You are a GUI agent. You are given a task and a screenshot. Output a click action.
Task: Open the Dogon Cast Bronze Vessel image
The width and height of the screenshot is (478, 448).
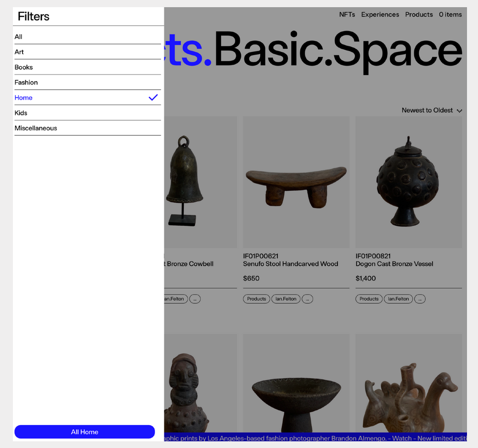click(x=409, y=182)
